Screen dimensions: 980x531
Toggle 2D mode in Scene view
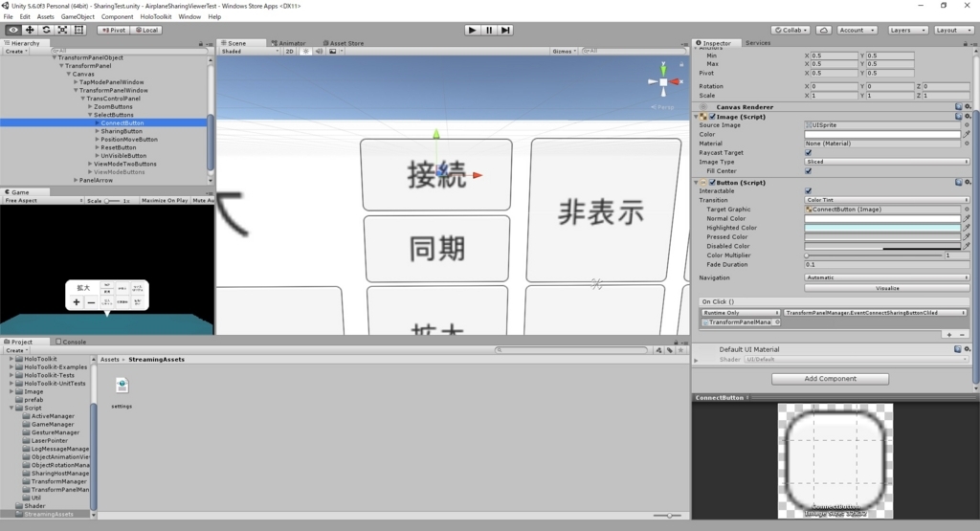[289, 52]
